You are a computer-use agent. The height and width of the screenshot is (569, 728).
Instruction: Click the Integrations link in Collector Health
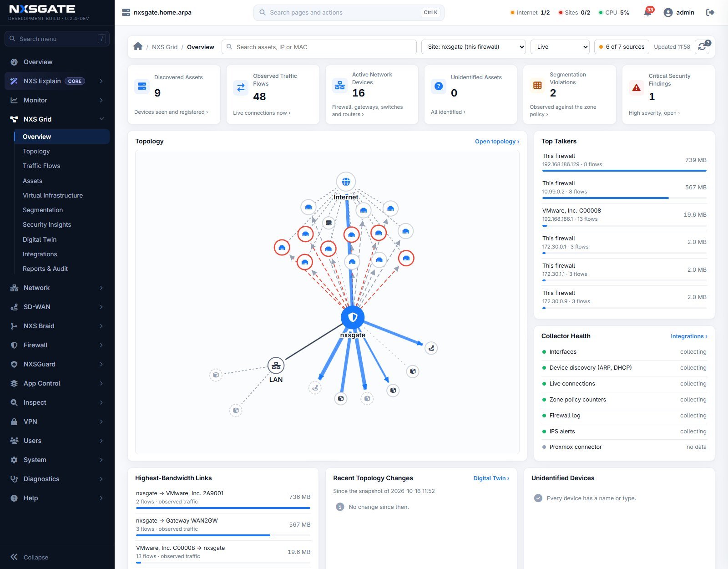(x=689, y=336)
